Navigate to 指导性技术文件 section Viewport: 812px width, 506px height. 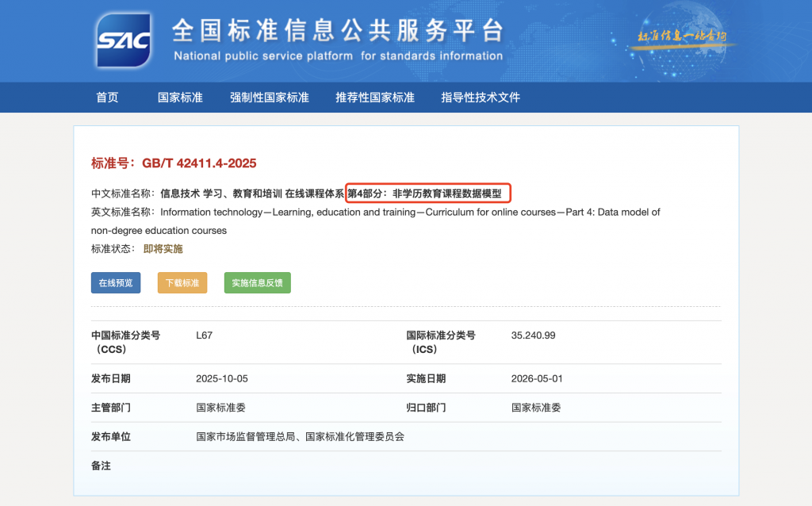[x=481, y=98]
